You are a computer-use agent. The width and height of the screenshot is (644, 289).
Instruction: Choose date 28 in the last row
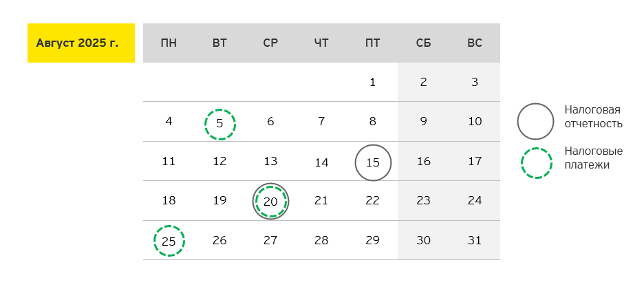tap(321, 241)
